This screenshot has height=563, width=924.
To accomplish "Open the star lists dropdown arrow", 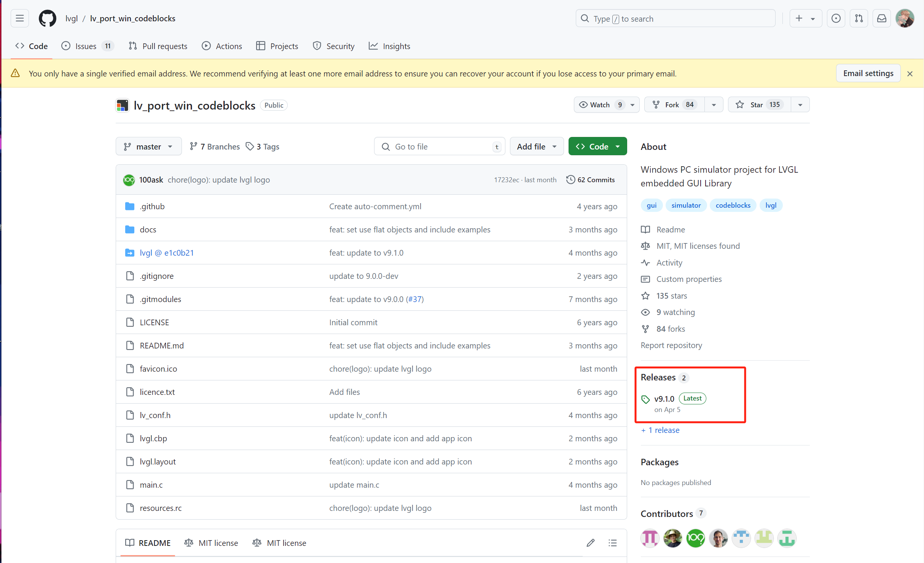I will [x=800, y=105].
